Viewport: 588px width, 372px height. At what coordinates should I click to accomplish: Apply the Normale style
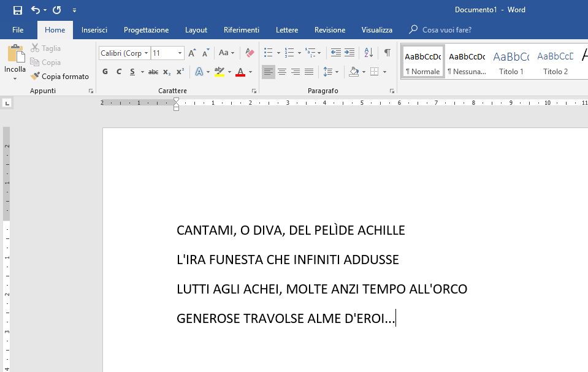[x=422, y=63]
